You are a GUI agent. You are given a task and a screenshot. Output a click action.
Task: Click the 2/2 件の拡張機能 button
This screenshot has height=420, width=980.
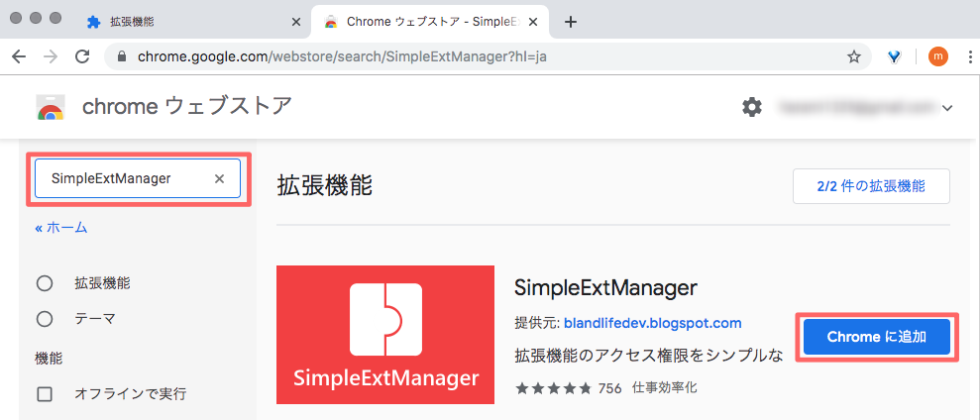(871, 186)
